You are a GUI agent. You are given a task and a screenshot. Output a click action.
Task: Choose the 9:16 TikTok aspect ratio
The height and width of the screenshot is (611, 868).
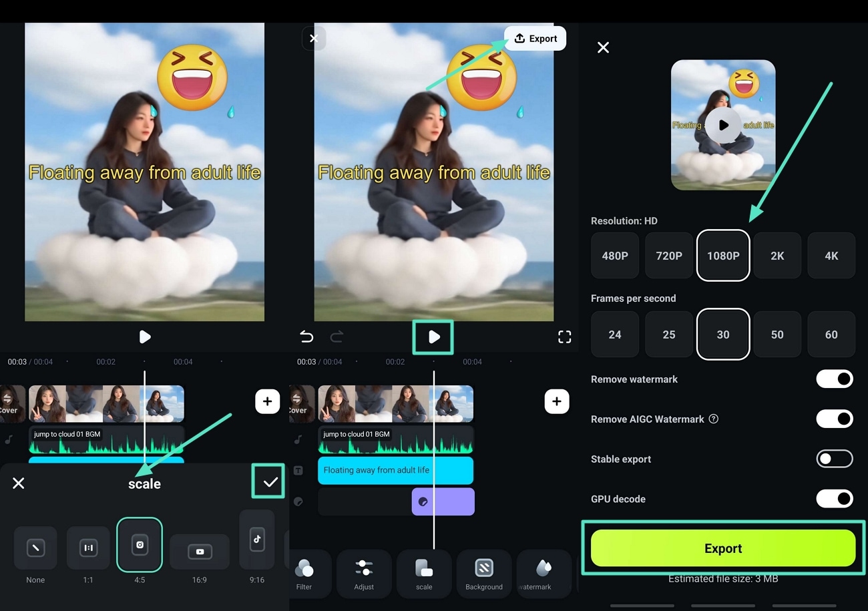(257, 540)
